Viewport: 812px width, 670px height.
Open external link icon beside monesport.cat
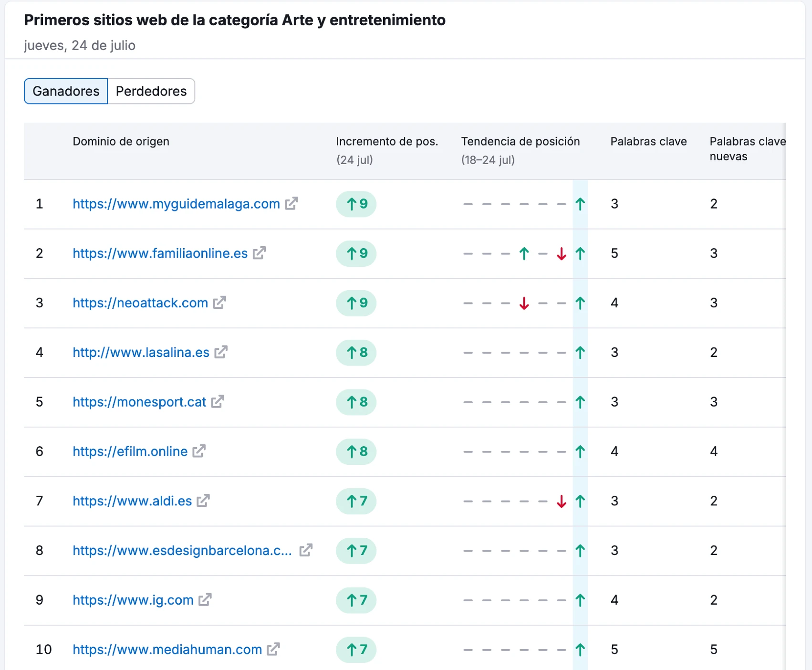tap(218, 402)
